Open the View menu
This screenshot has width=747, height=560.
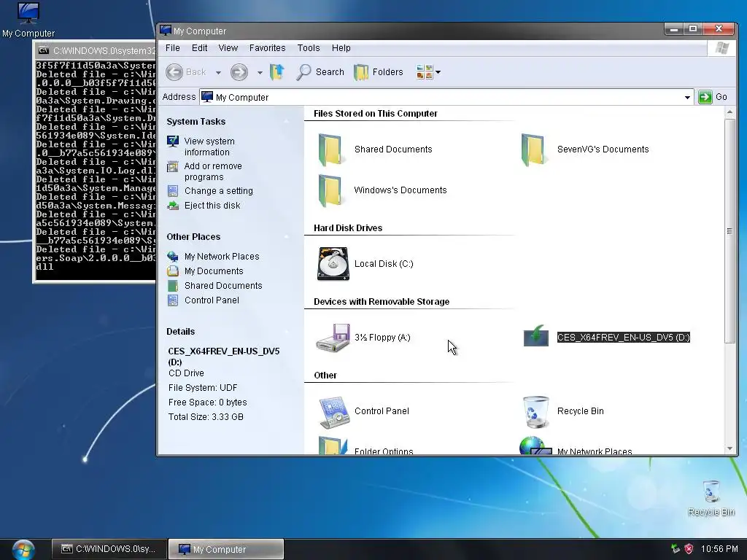tap(228, 48)
